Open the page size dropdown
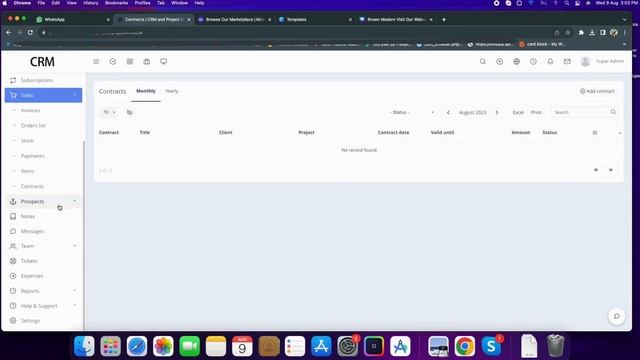 [109, 112]
